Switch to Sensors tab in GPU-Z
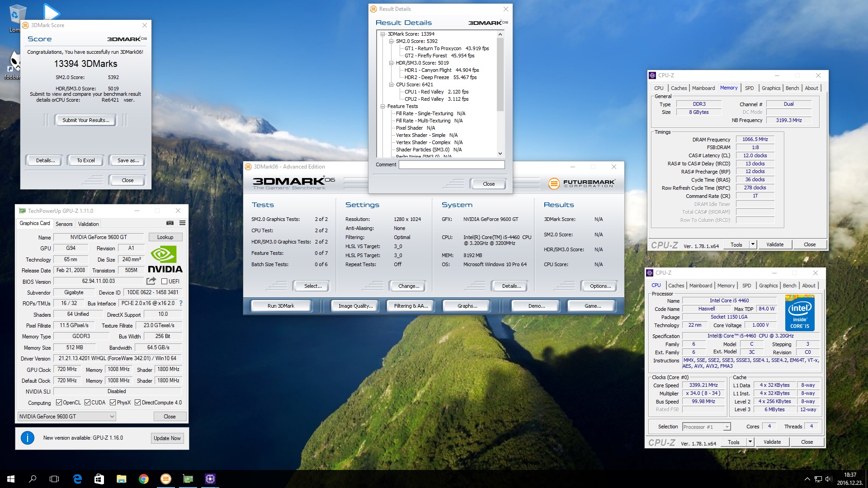868x488 pixels. pyautogui.click(x=64, y=224)
